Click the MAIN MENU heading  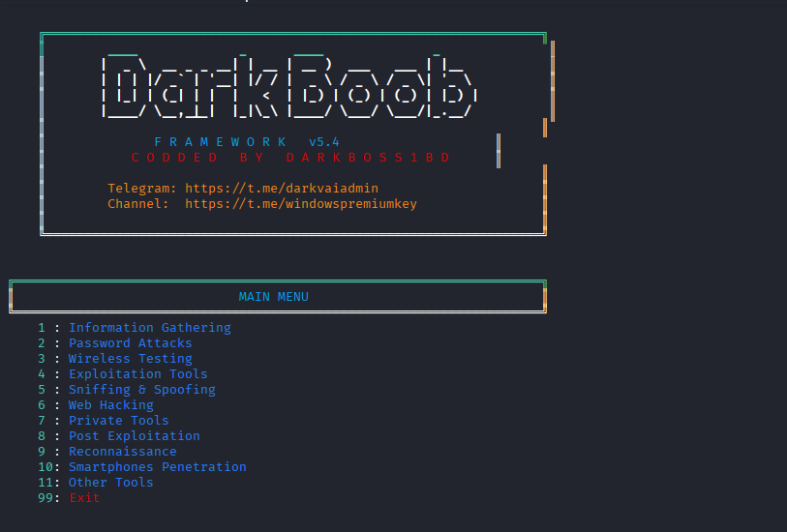click(x=274, y=297)
